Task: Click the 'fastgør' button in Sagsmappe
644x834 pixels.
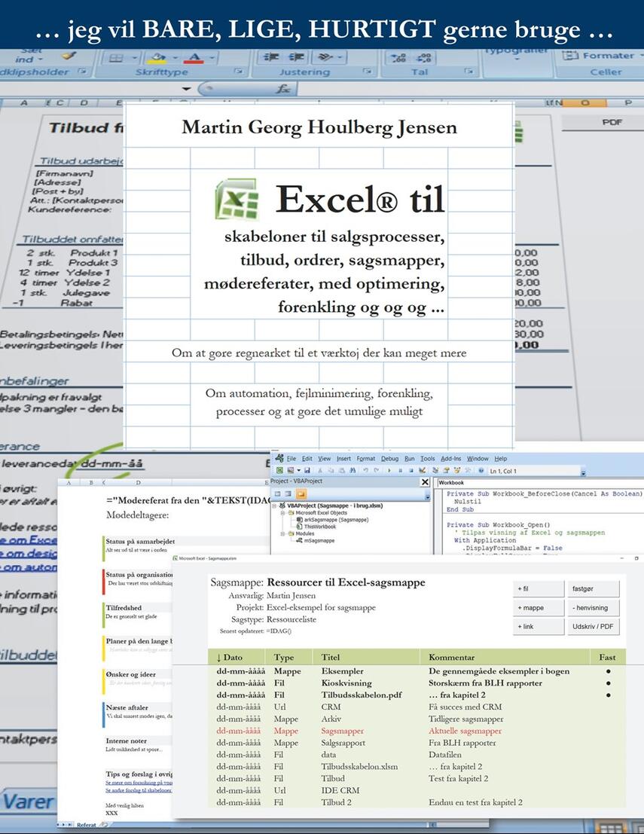Action: coord(593,589)
